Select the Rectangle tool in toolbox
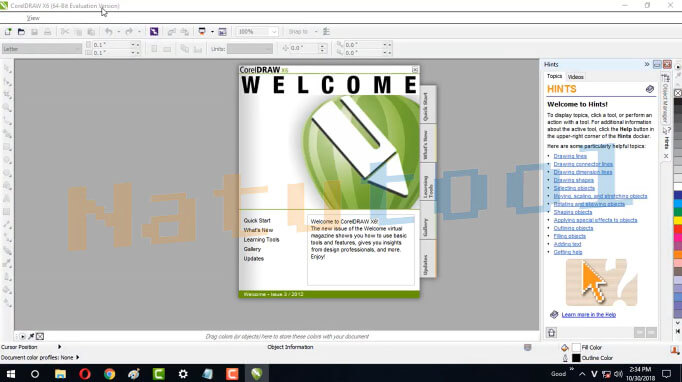 [x=7, y=147]
